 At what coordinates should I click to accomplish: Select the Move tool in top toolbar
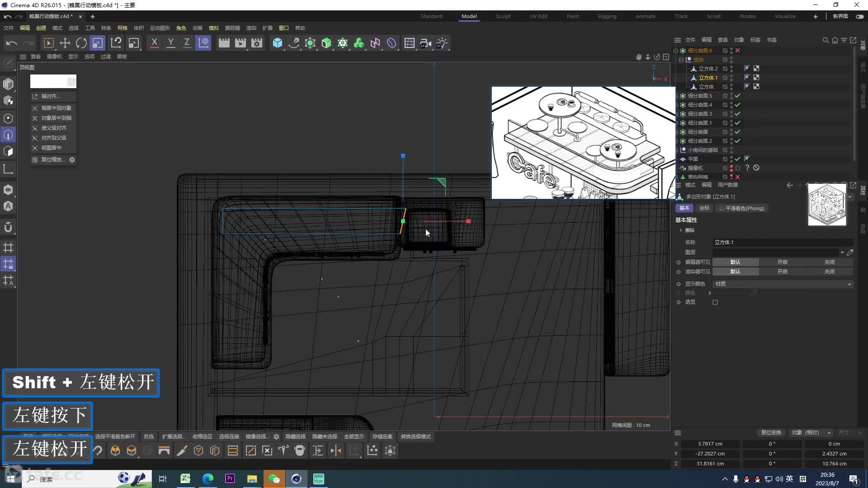coord(65,43)
